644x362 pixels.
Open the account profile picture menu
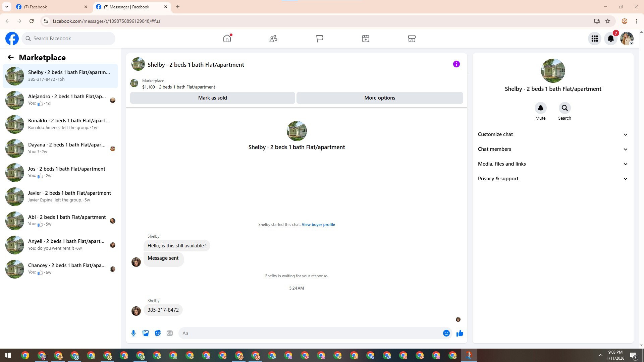pos(627,39)
